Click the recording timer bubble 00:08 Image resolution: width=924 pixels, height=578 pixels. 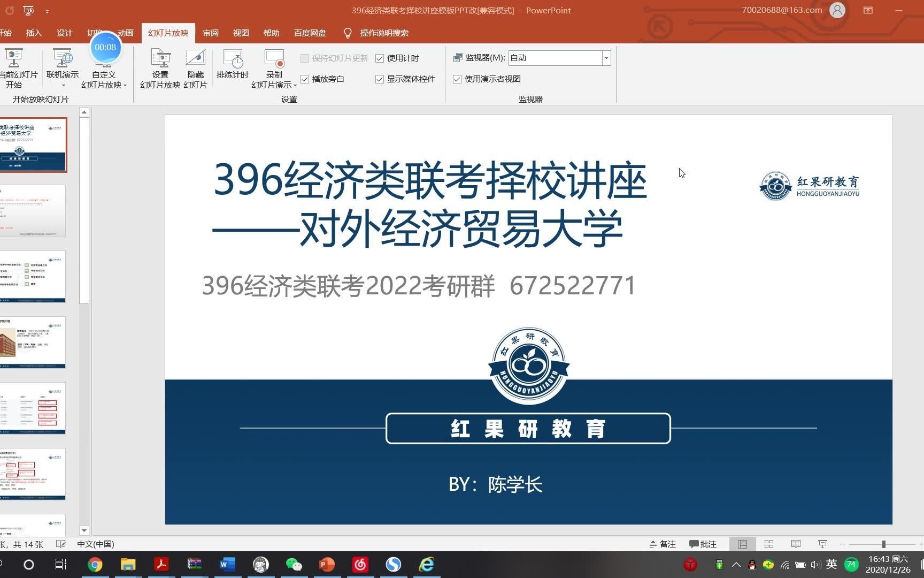tap(105, 47)
